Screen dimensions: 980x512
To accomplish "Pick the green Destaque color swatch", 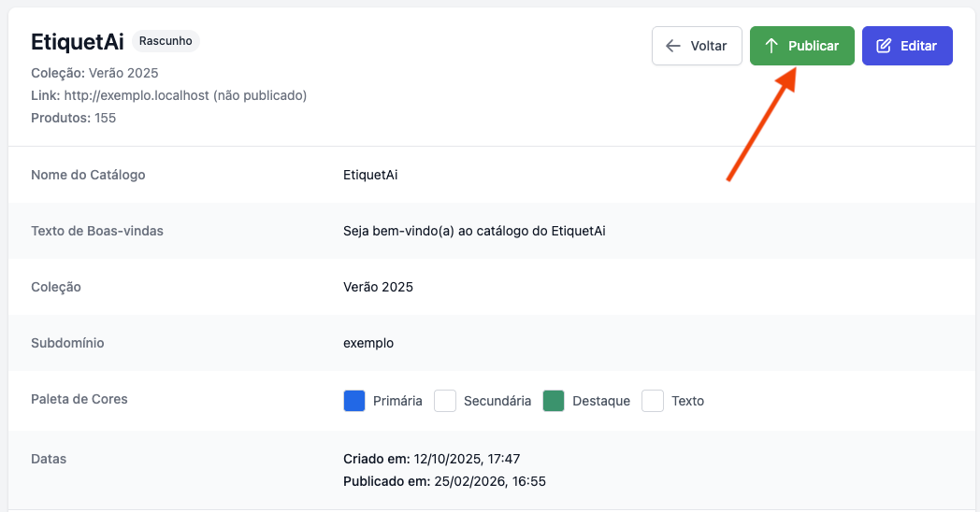I will [x=554, y=401].
